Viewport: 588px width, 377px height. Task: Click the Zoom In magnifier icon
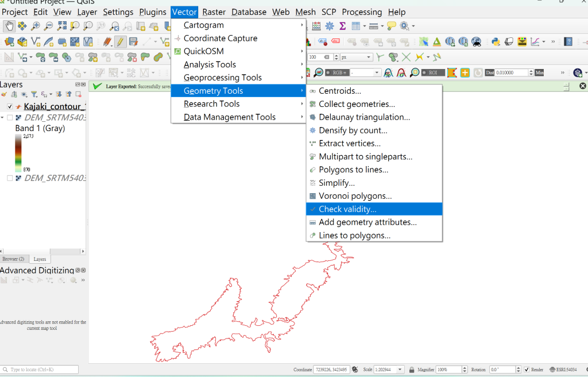point(35,26)
